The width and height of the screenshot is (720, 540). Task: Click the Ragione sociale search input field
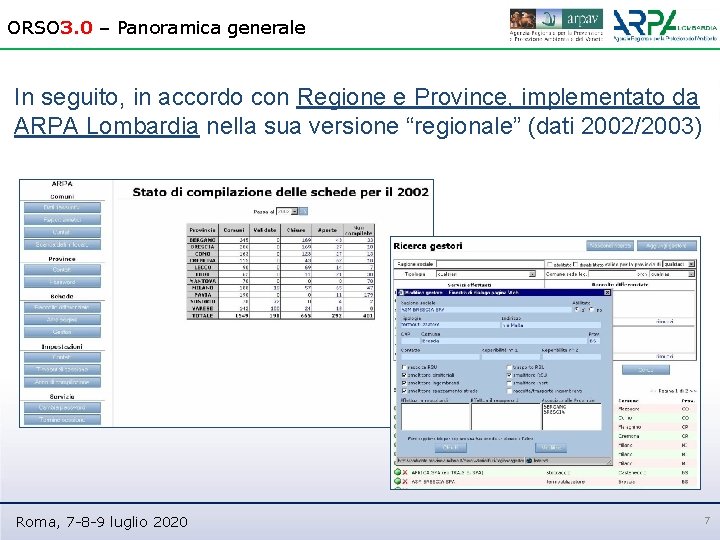[x=489, y=264]
